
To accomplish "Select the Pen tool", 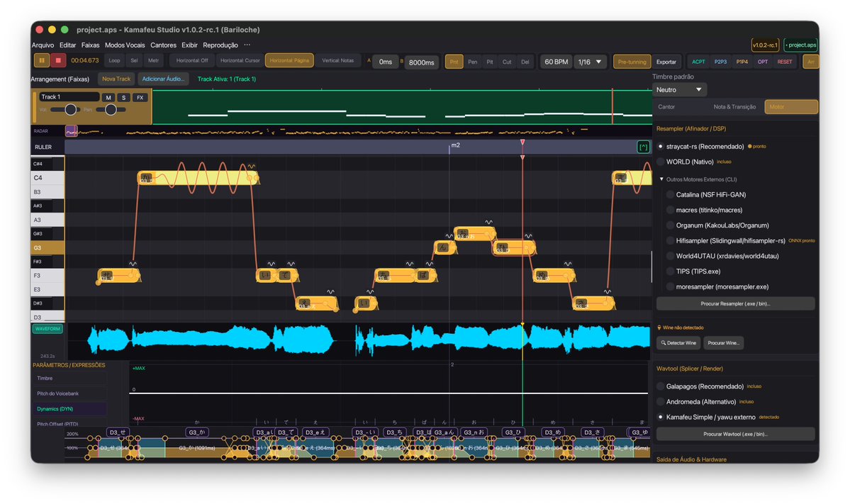I will point(473,62).
